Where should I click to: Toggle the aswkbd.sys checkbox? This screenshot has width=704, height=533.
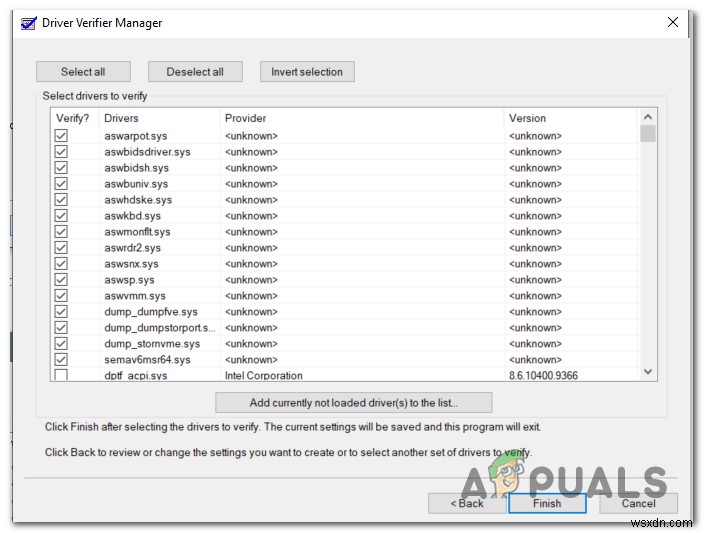(x=61, y=216)
